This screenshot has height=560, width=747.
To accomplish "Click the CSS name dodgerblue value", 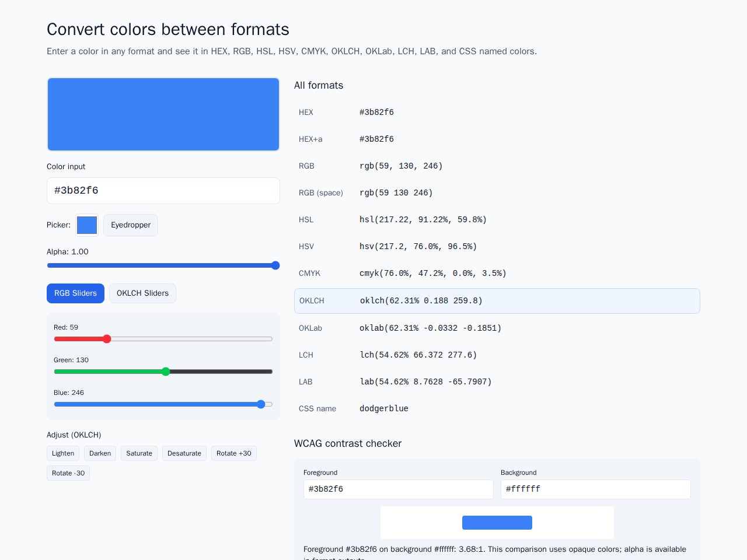I will pos(384,409).
